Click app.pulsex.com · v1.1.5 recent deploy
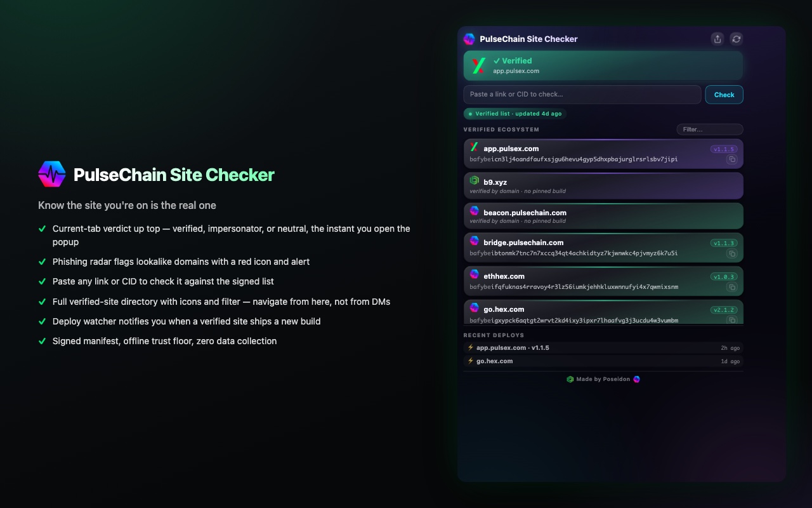This screenshot has height=508, width=812. [603, 348]
